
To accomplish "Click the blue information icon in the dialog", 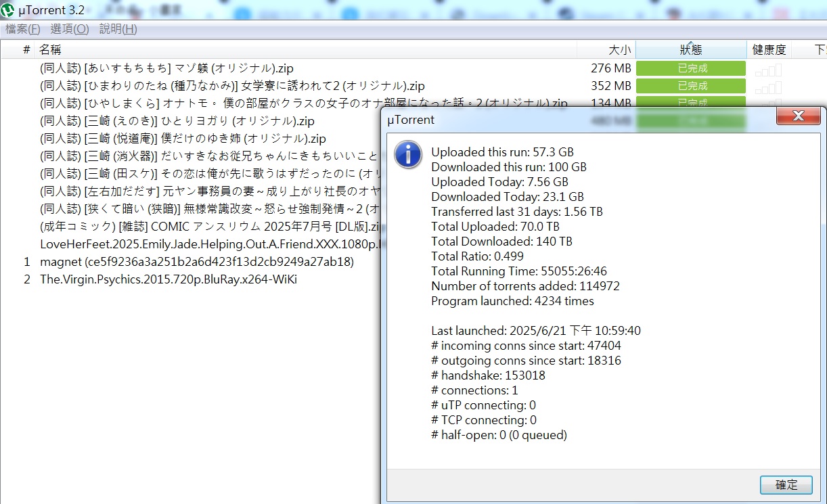I will coord(409,154).
